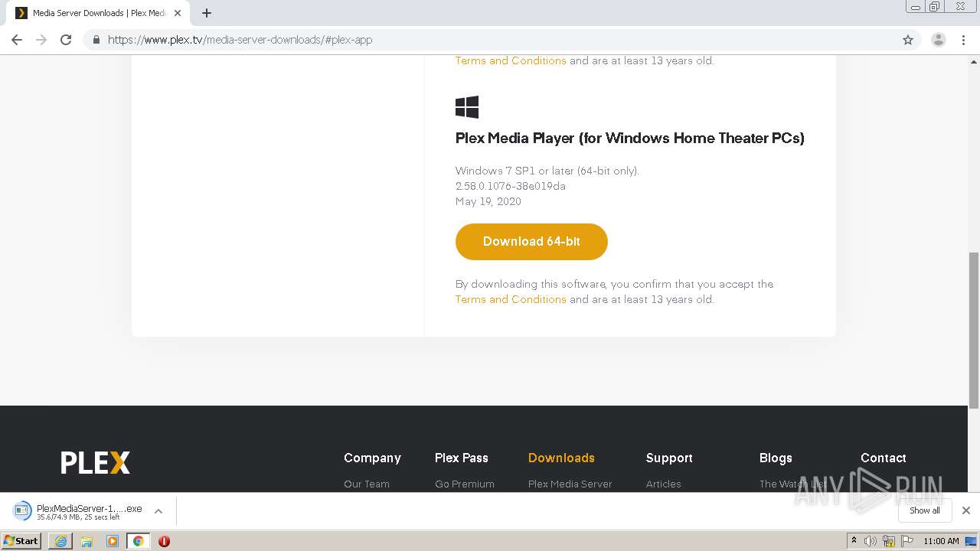Click the red stop-sign taskbar icon
The image size is (980, 551).
pos(164,541)
